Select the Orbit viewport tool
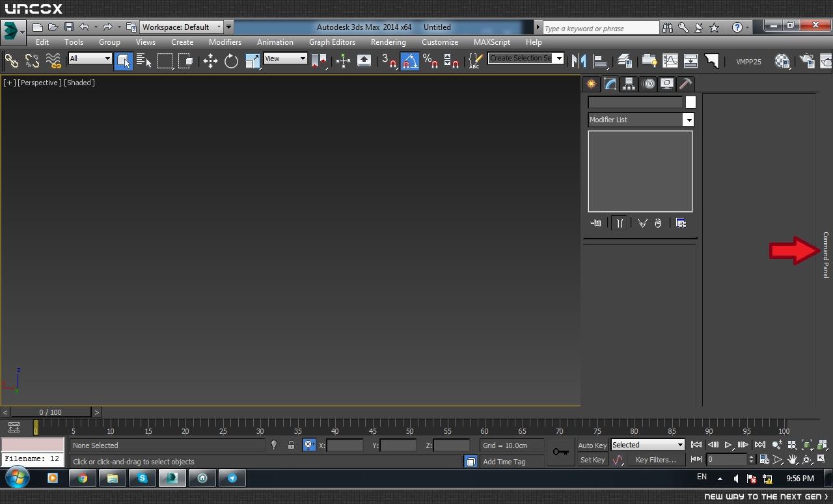Viewport: 833px width, 504px height. (x=807, y=460)
